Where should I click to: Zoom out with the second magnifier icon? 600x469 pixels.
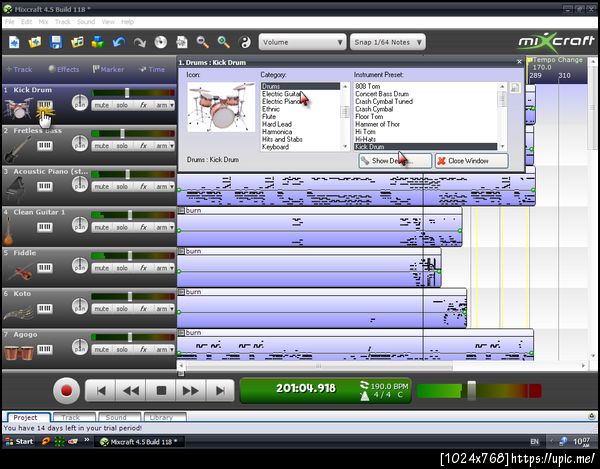223,42
